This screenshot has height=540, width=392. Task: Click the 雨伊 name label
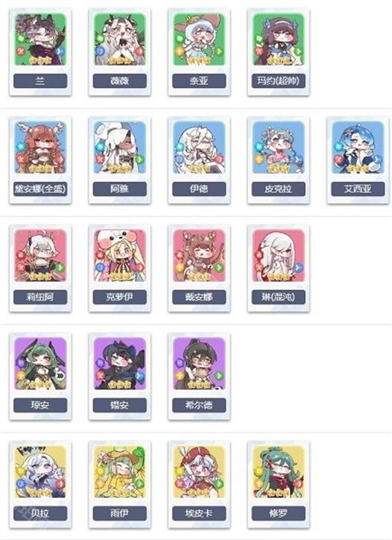(120, 513)
